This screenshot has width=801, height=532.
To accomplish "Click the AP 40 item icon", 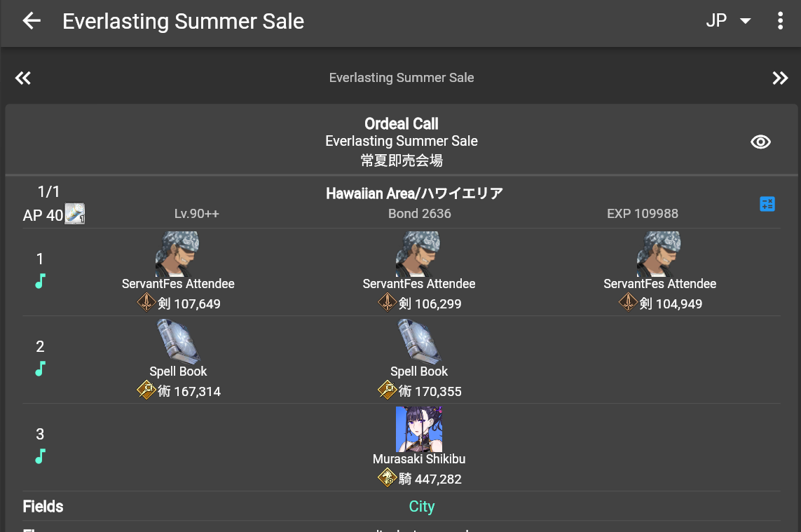I will [75, 214].
